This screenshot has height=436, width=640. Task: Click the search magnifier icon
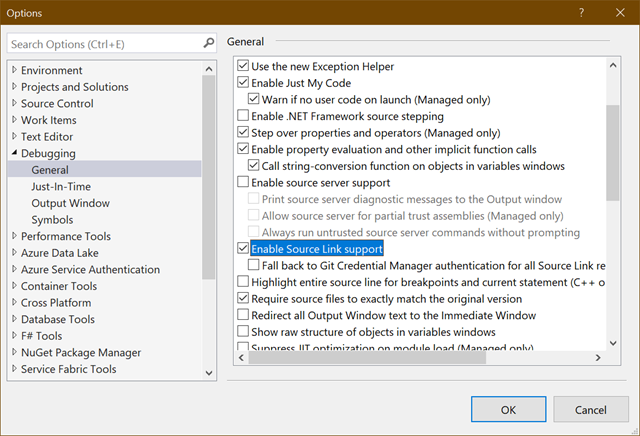(209, 43)
